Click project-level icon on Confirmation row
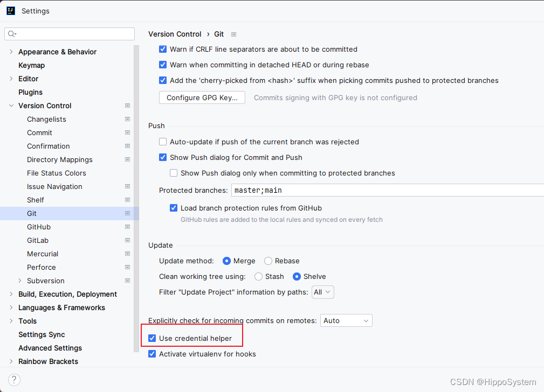Viewport: 544px width, 392px height. click(127, 146)
